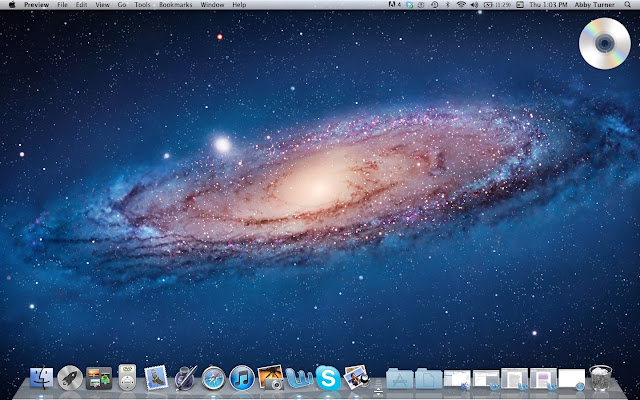Open the Documents folder stack in Dock
This screenshot has width=640, height=400.
click(429, 378)
